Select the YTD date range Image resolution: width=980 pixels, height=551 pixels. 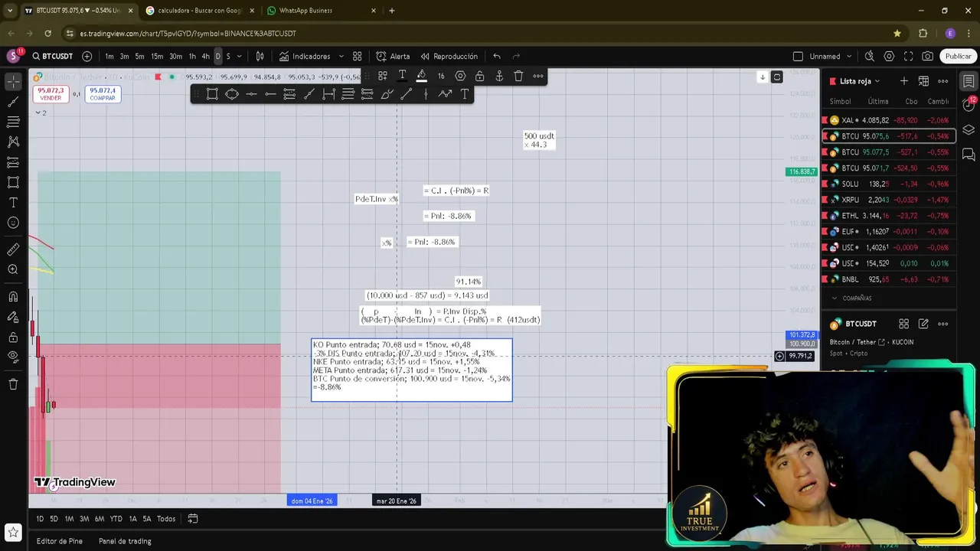pyautogui.click(x=116, y=519)
